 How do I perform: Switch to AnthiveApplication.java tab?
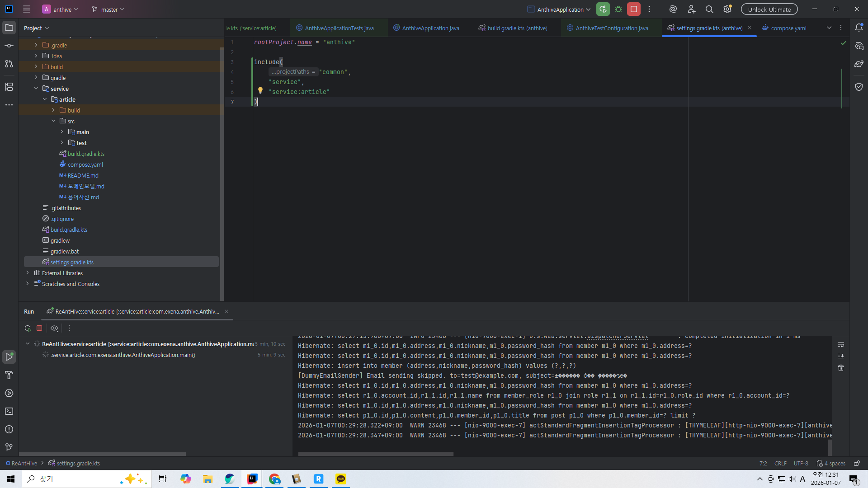coord(430,28)
